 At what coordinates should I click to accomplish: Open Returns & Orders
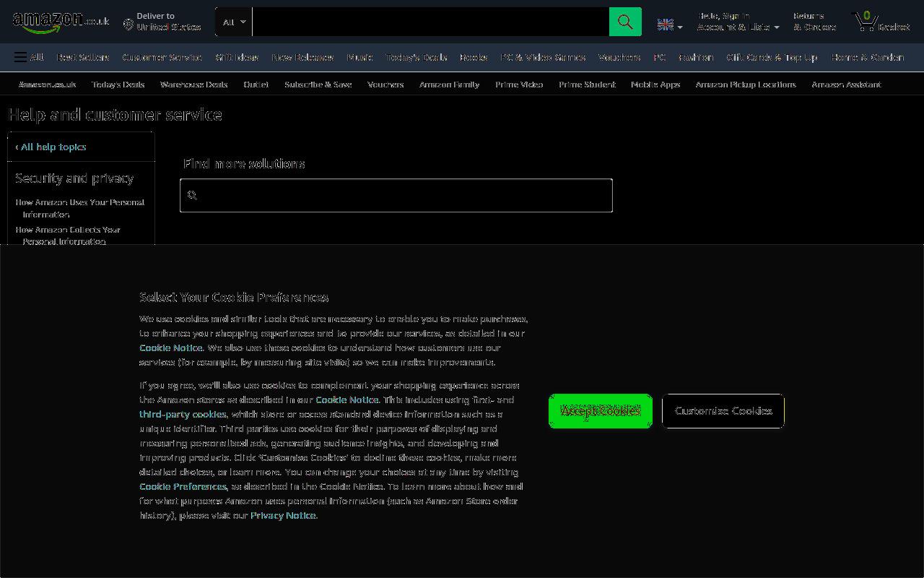[x=814, y=22]
